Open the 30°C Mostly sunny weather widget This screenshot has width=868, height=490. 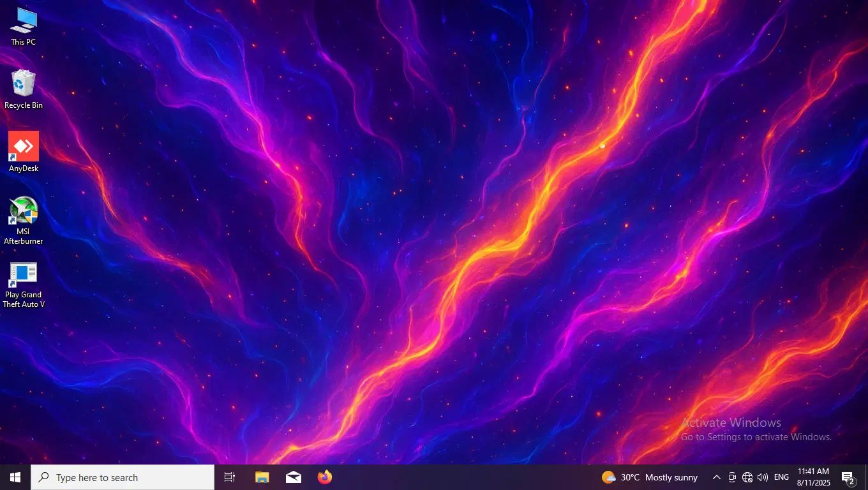click(650, 477)
